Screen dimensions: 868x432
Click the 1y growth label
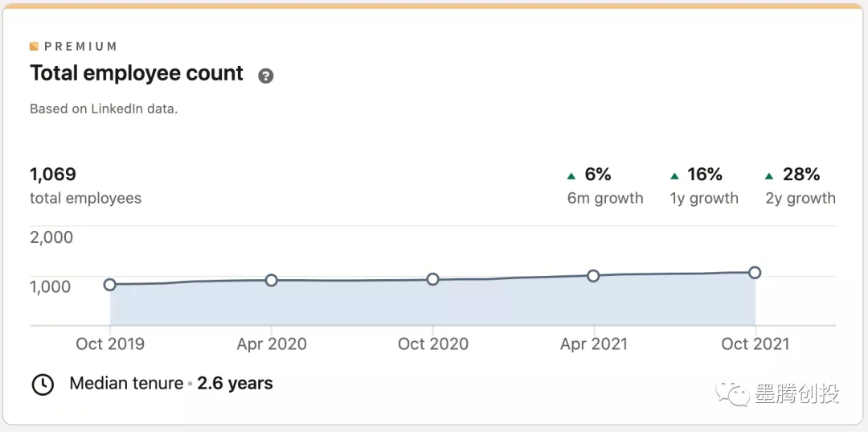(704, 198)
